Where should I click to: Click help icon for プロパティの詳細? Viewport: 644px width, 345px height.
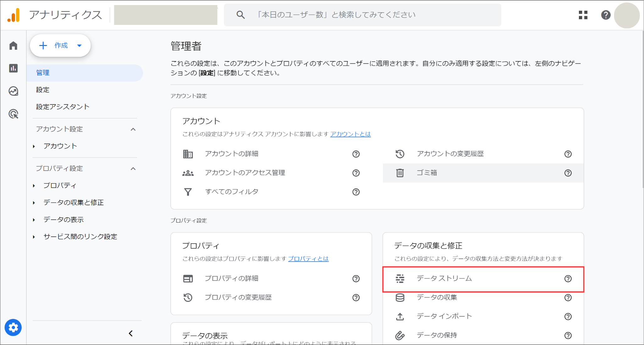356,279
